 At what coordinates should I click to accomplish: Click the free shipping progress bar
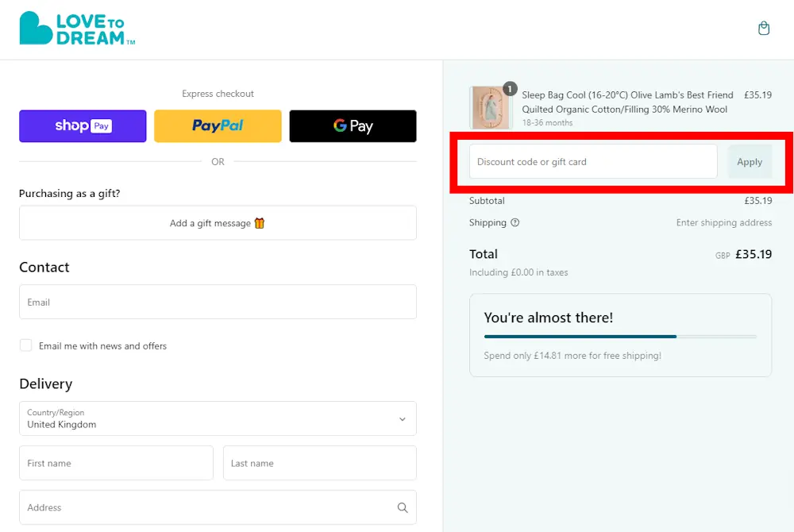[x=621, y=336]
